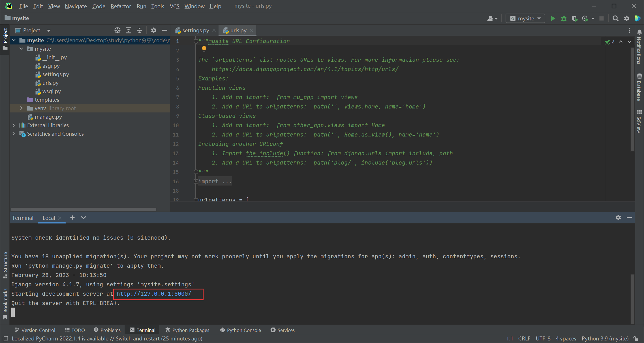This screenshot has width=644, height=343.
Task: Open the VCS menu
Action: (174, 6)
